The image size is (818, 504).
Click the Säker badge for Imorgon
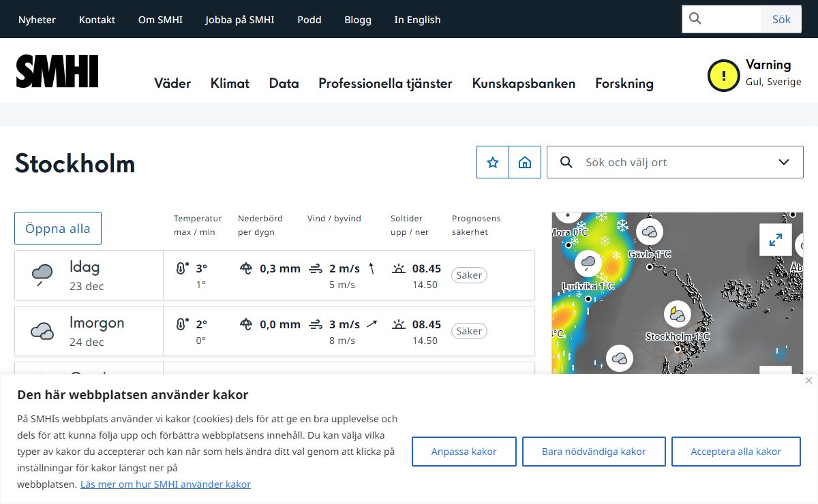pyautogui.click(x=469, y=331)
